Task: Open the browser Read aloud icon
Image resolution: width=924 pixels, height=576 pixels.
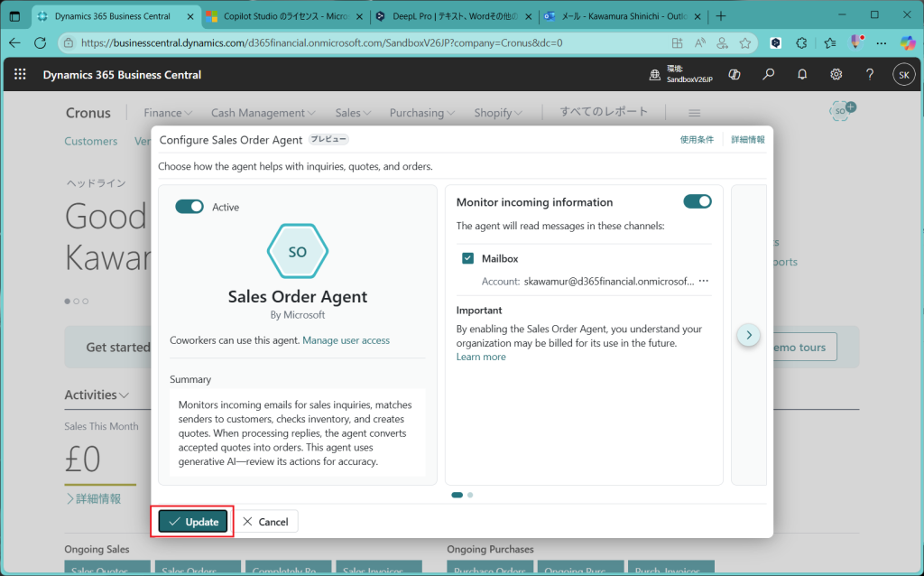Action: [700, 43]
